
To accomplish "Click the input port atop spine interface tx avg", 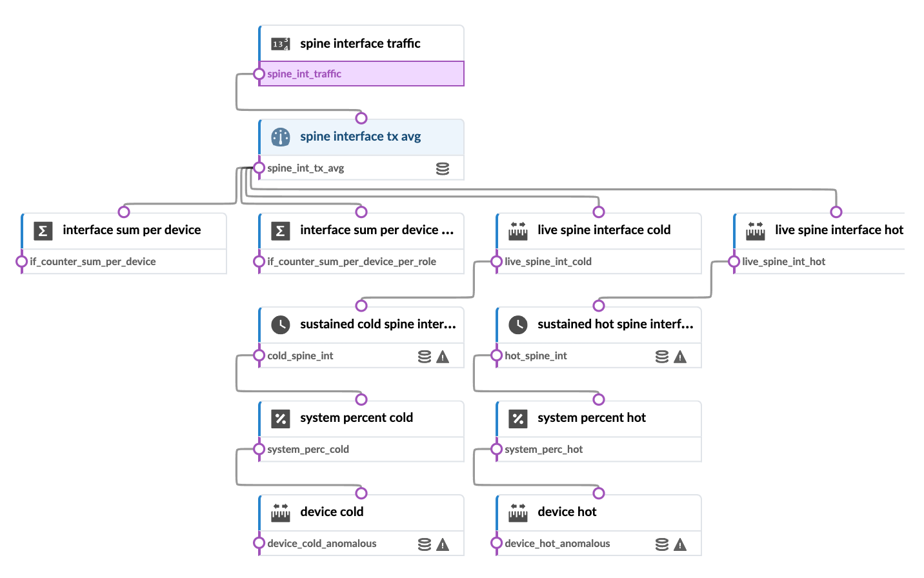I will click(361, 118).
